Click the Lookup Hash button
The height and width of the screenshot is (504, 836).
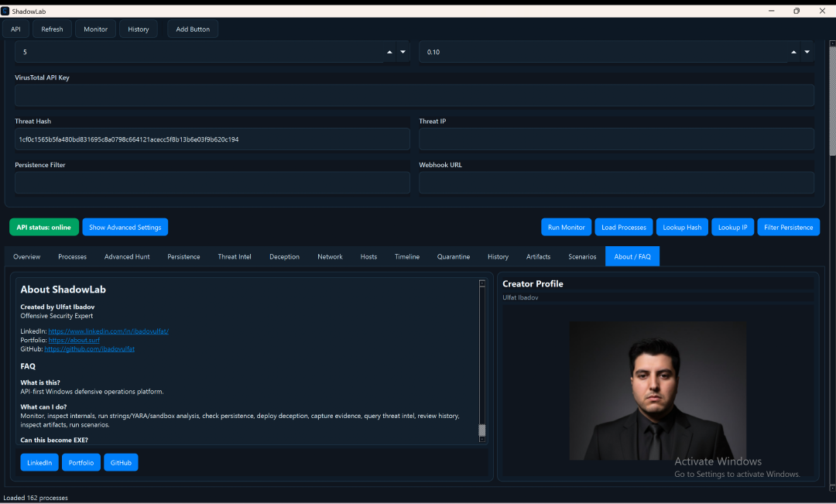pos(682,227)
